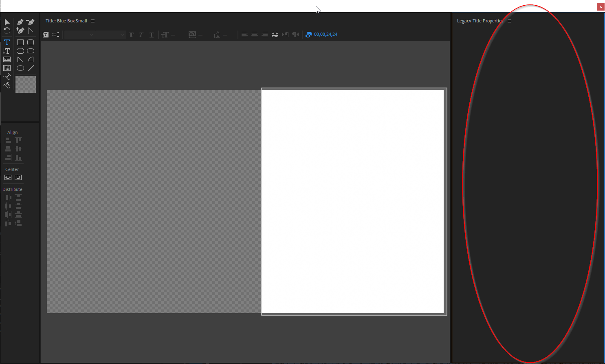Distribute vertical even spacing
The image size is (605, 364).
pyautogui.click(x=18, y=223)
